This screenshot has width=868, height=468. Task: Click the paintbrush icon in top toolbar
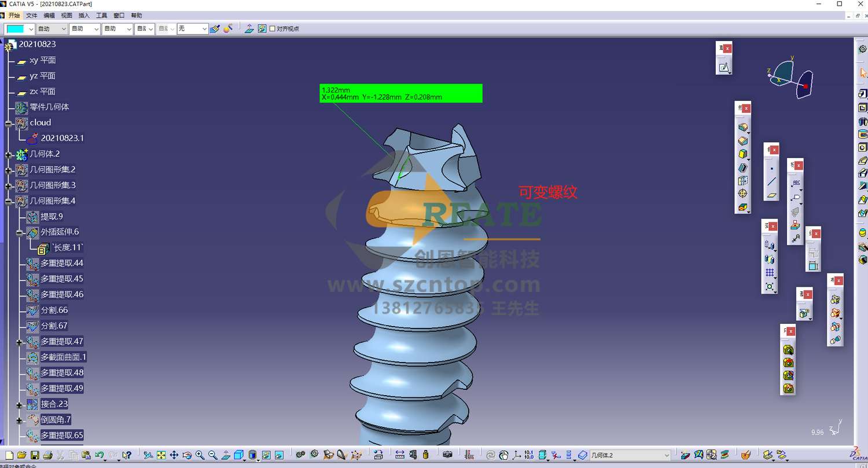(x=215, y=28)
